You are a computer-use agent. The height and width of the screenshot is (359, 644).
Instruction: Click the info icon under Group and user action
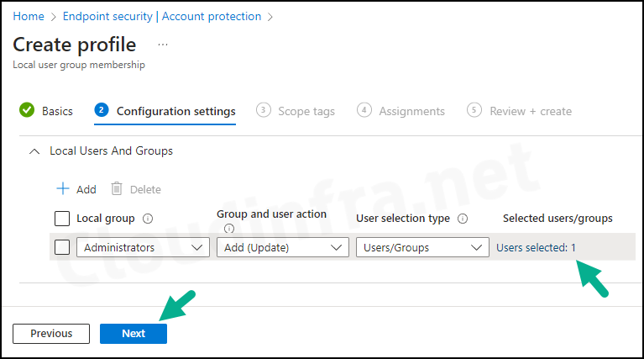coord(228,228)
